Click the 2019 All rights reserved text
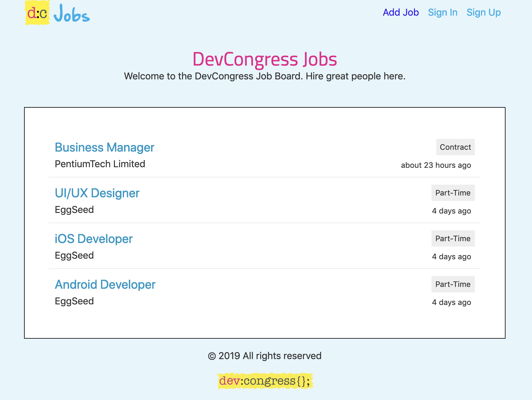The height and width of the screenshot is (400, 532). [x=264, y=356]
